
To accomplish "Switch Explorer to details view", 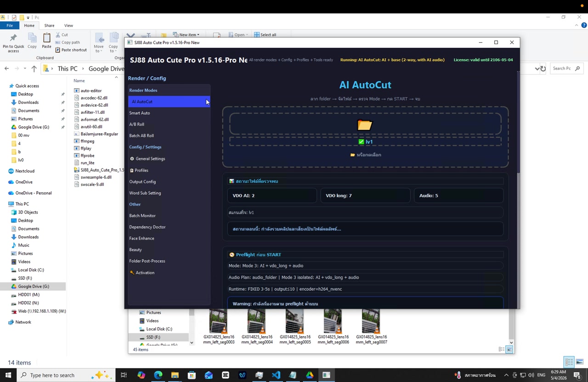I will (569, 362).
